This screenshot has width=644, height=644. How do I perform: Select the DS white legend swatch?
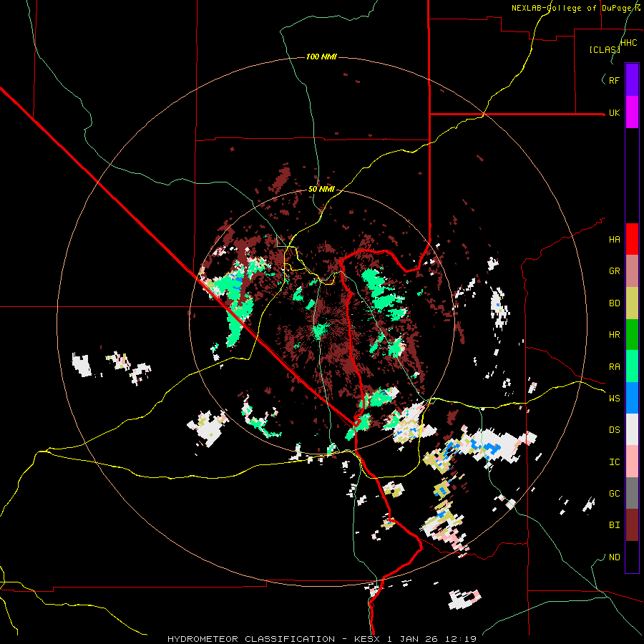point(632,429)
